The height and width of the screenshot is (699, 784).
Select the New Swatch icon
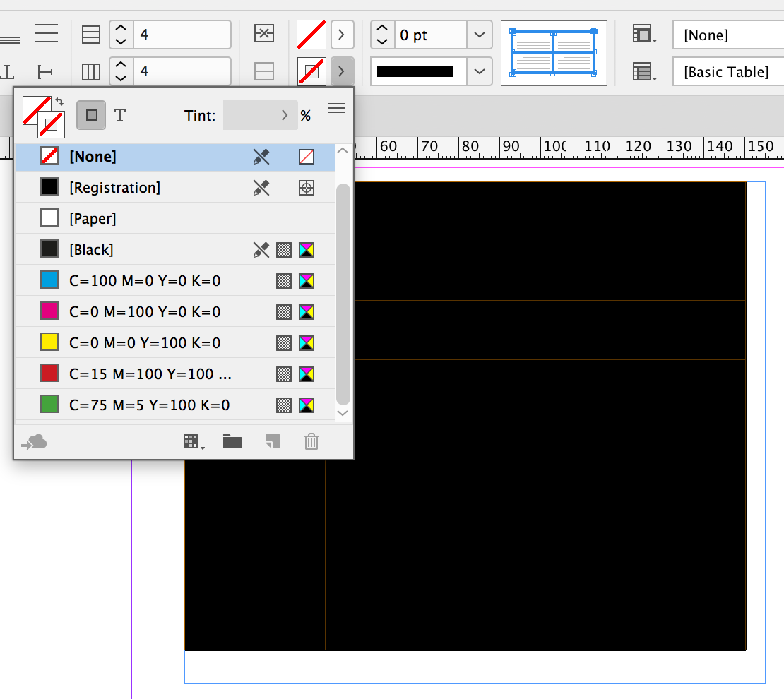point(272,441)
